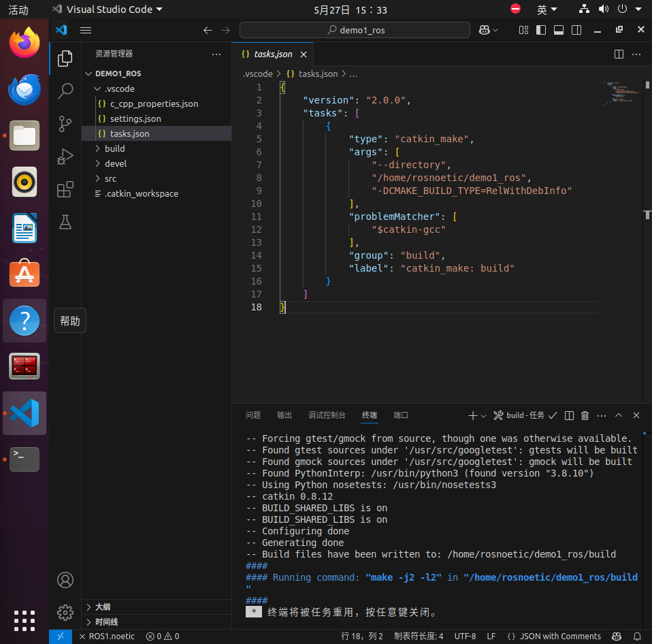Screen dimensions: 652x644
Task: Split the editor to the right
Action: (x=619, y=54)
